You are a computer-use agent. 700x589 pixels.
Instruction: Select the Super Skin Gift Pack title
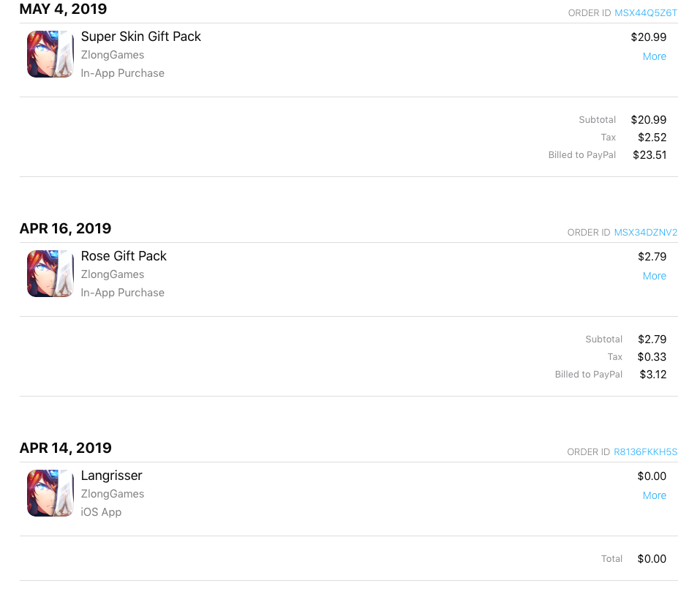[x=140, y=37]
